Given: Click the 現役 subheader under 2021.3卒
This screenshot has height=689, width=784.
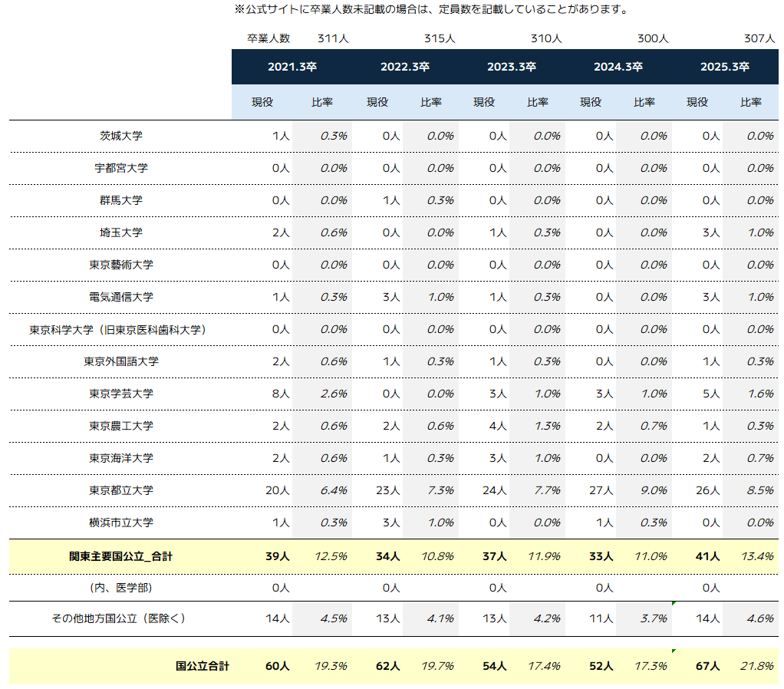Looking at the screenshot, I should (x=262, y=103).
